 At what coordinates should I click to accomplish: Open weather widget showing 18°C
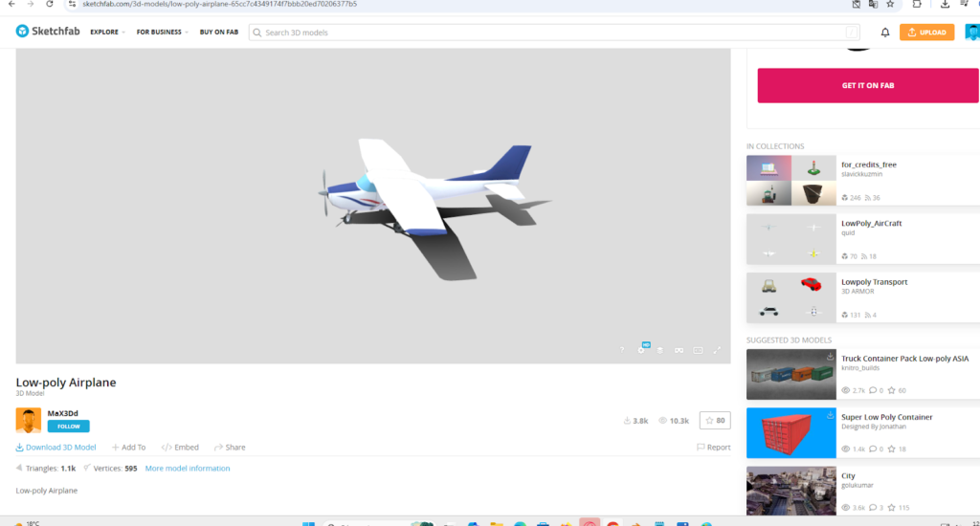pos(28,523)
